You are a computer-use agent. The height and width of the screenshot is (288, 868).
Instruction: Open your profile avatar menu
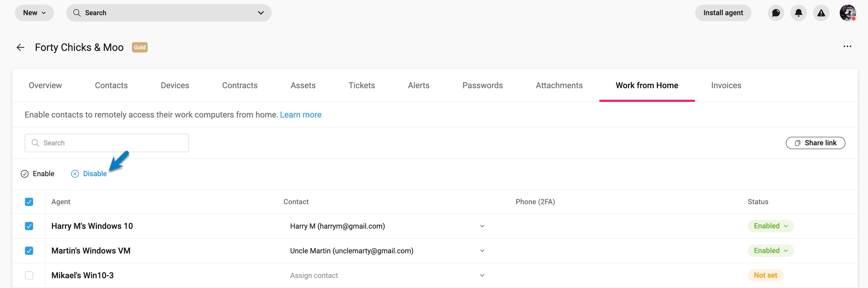848,13
